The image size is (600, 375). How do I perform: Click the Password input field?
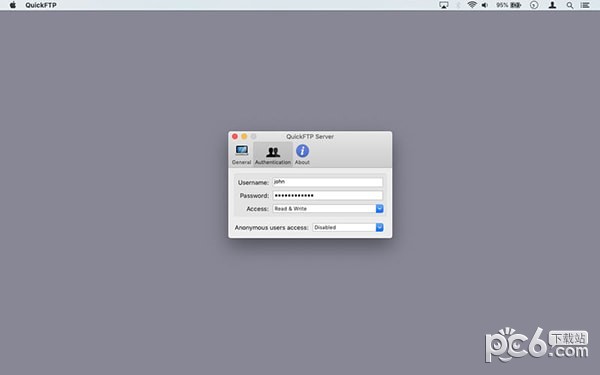point(328,196)
